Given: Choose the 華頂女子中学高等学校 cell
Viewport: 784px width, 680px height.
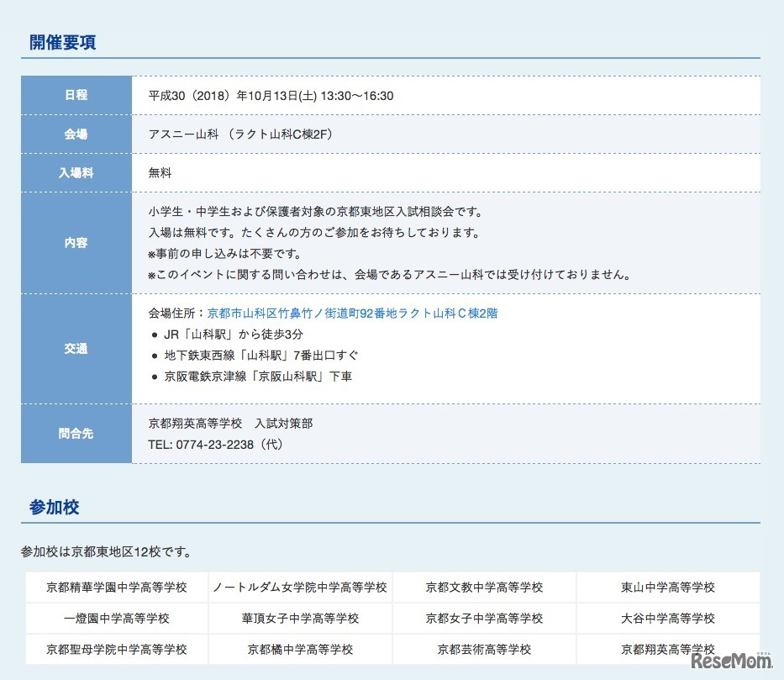Looking at the screenshot, I should tap(300, 618).
